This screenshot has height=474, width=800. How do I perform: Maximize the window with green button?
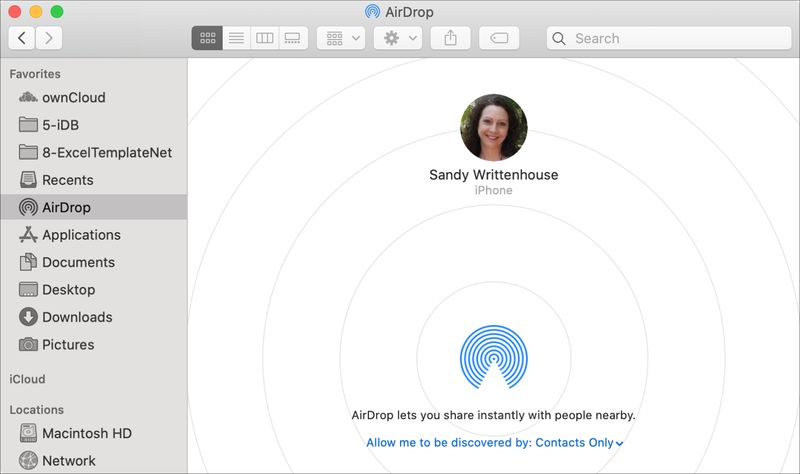57,11
